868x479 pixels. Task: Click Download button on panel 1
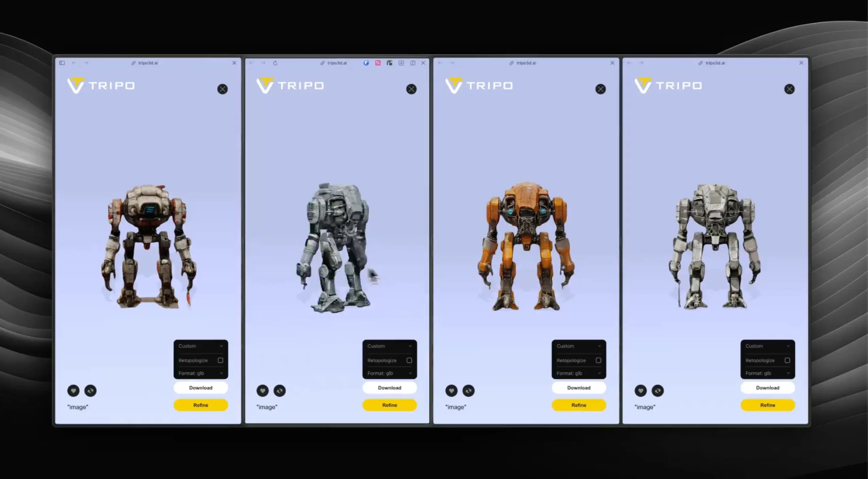point(201,387)
